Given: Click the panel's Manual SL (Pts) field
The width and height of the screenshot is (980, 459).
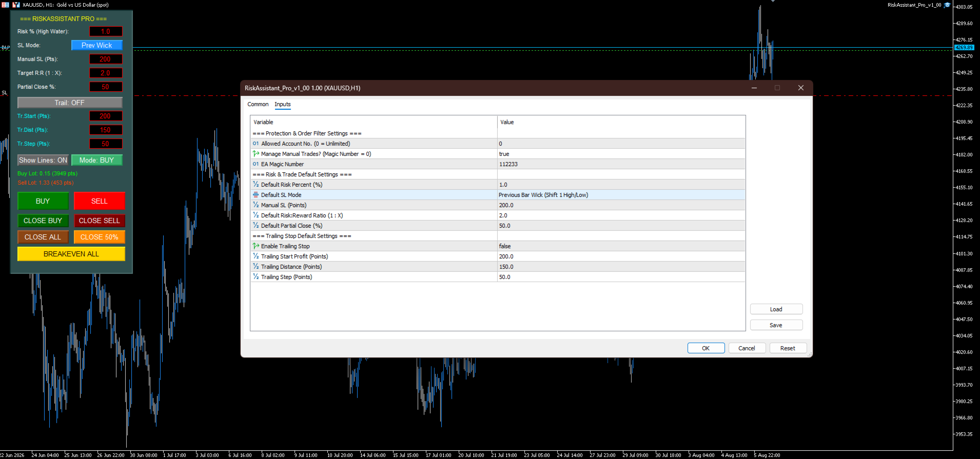Looking at the screenshot, I should tap(106, 59).
